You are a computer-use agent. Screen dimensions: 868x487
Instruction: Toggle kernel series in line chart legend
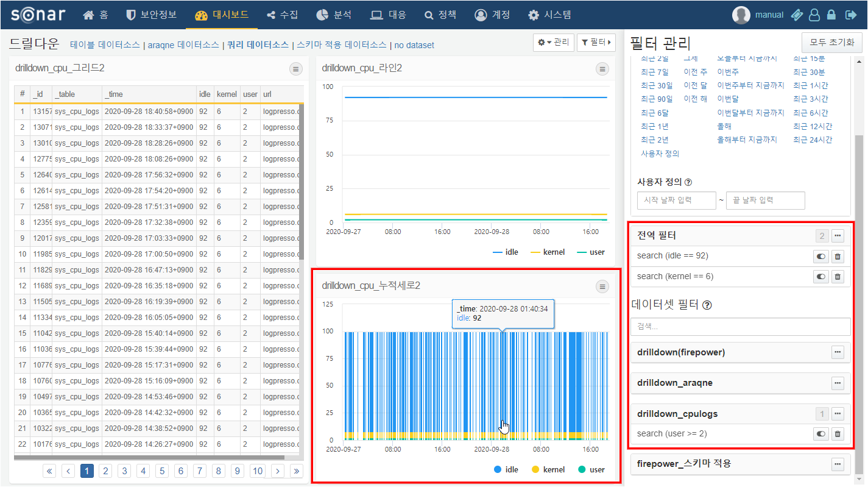pyautogui.click(x=548, y=252)
